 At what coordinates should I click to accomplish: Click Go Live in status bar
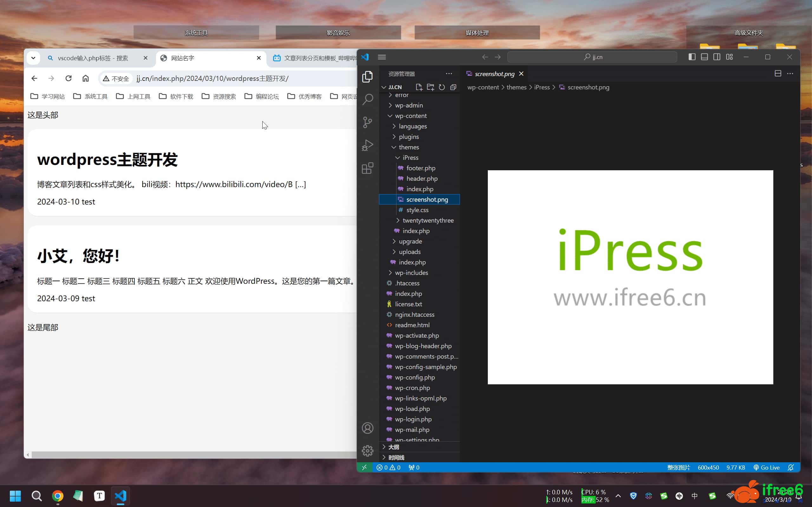pos(766,467)
